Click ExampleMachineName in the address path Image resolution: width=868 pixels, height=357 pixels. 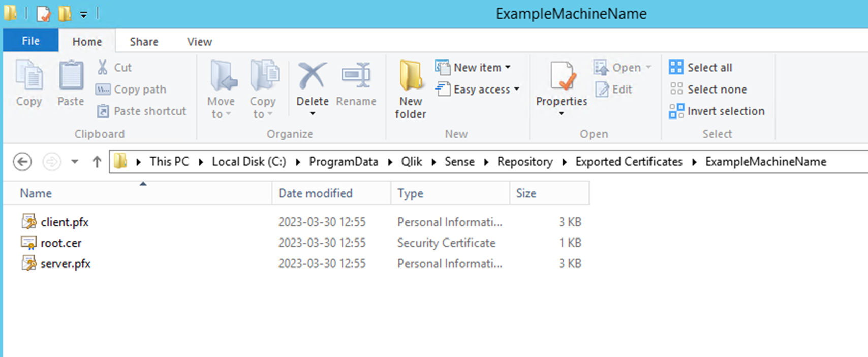pos(766,162)
